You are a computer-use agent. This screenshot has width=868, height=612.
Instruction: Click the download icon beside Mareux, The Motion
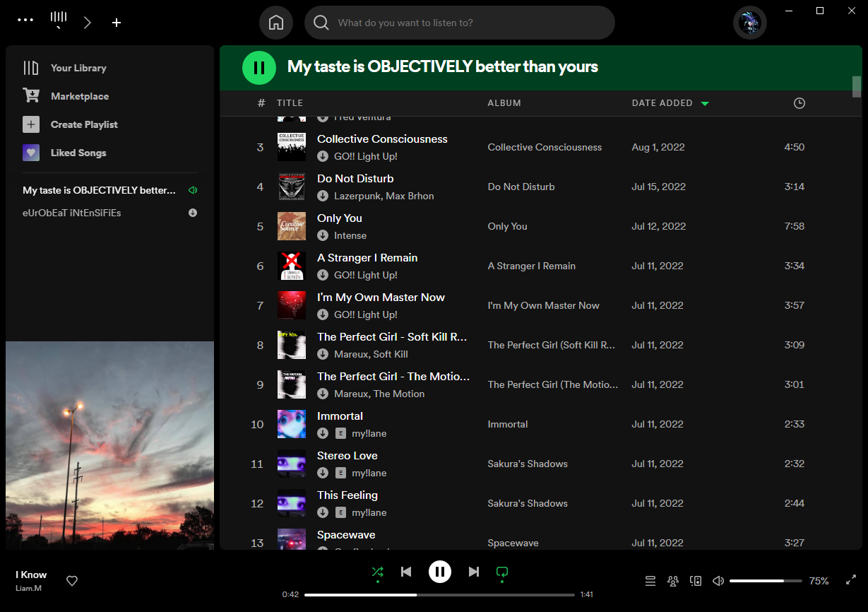point(323,394)
